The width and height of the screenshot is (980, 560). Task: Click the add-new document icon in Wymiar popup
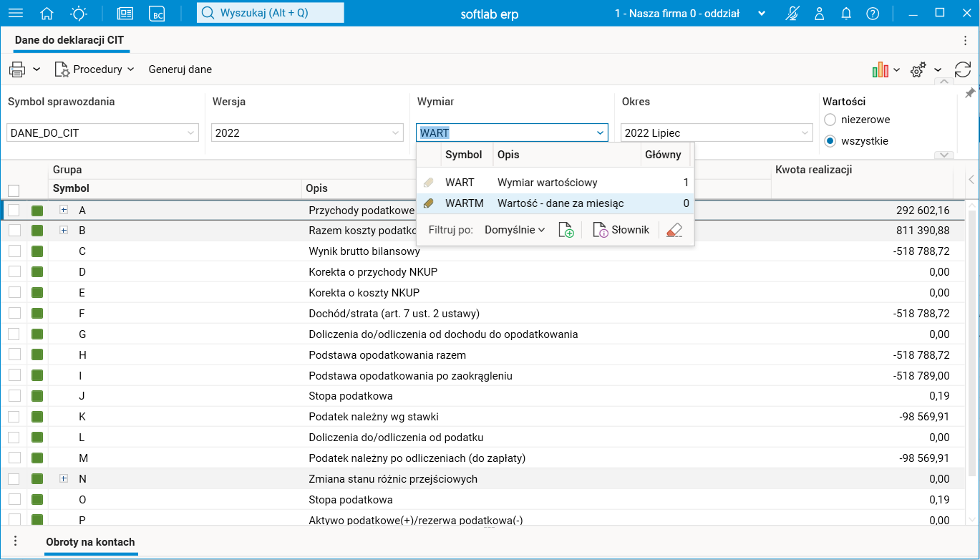click(566, 230)
